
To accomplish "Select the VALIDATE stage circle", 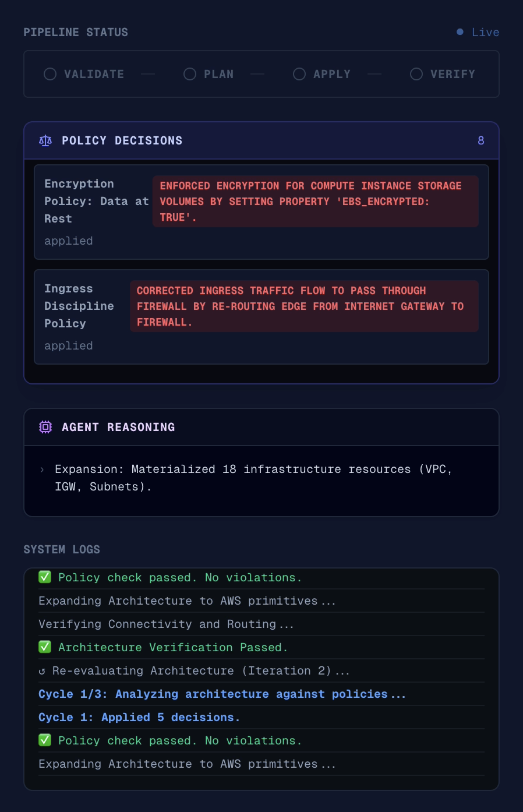I will pos(50,74).
